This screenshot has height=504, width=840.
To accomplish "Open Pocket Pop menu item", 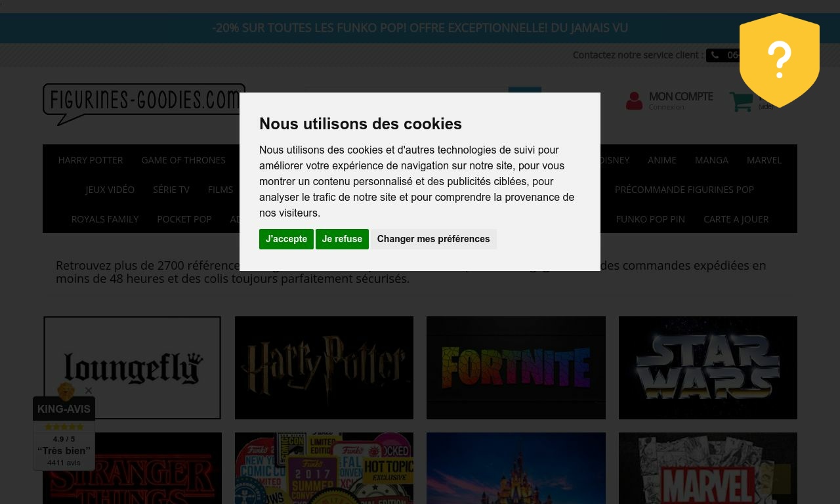I will 184,219.
